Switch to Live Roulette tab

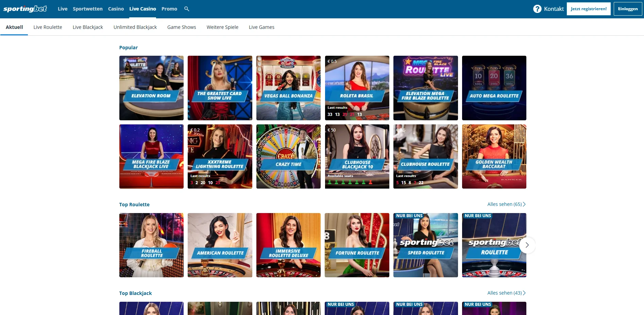48,27
